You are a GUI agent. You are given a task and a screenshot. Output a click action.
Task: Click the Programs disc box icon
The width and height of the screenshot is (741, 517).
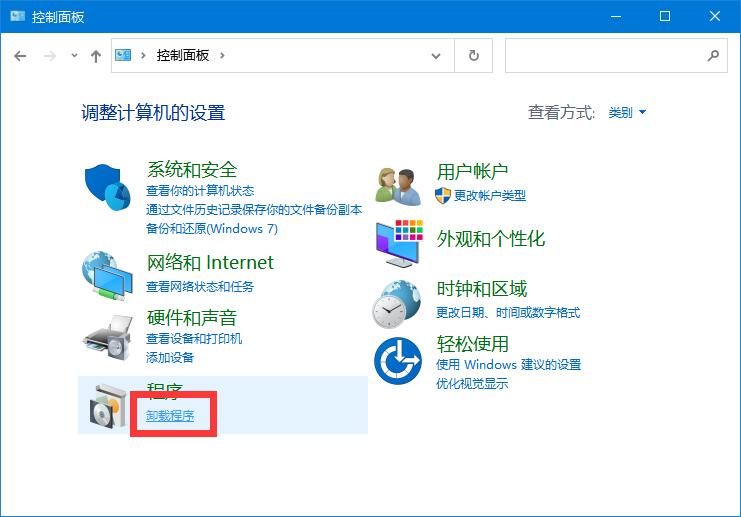pyautogui.click(x=109, y=406)
